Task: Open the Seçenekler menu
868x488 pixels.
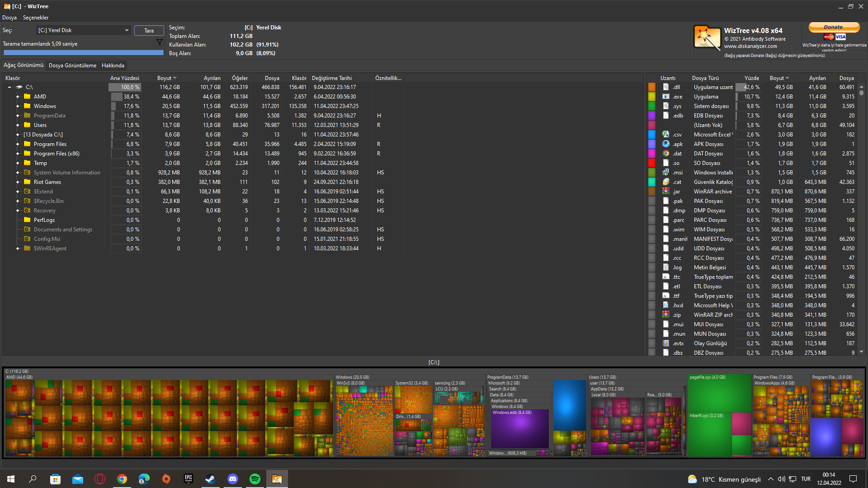Action: [36, 18]
